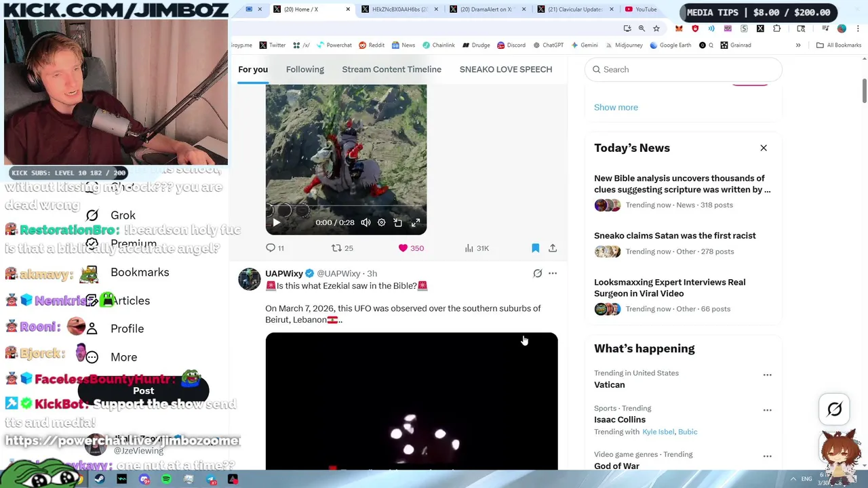
Task: Click the Show more link
Action: point(616,107)
